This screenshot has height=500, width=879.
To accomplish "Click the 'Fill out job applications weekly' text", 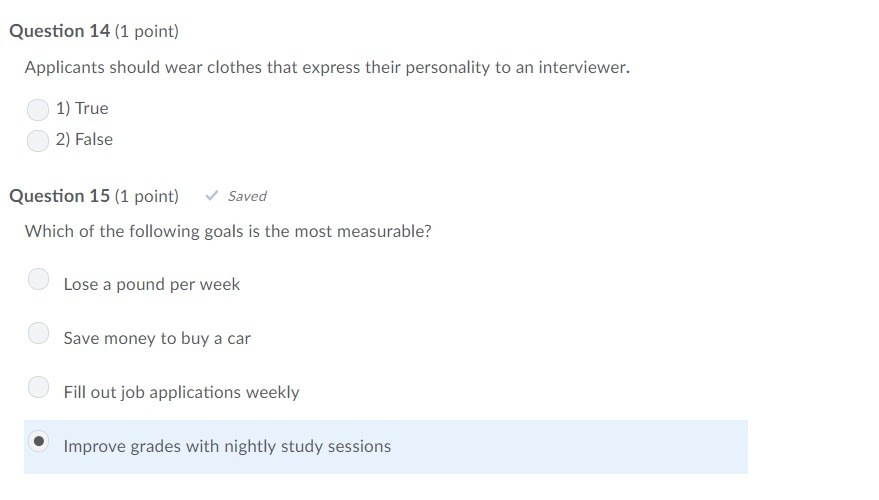I will click(181, 392).
